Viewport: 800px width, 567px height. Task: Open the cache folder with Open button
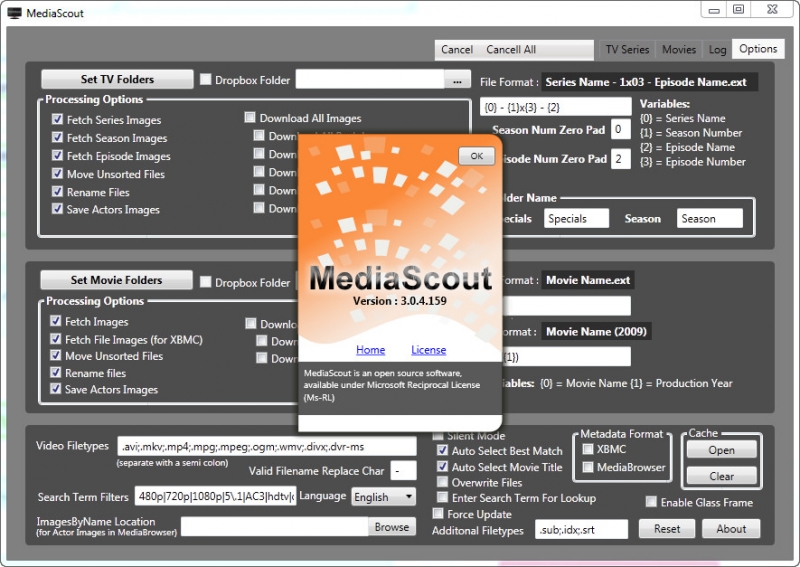coord(721,450)
